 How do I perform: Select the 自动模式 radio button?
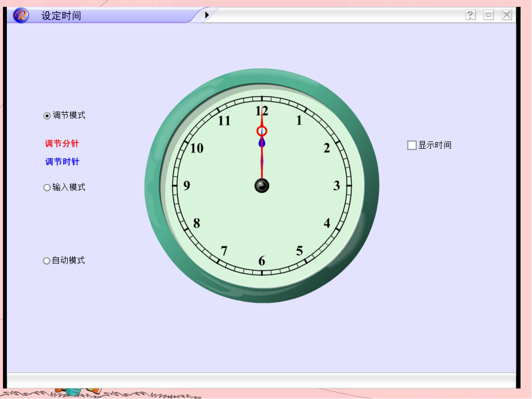pos(47,261)
